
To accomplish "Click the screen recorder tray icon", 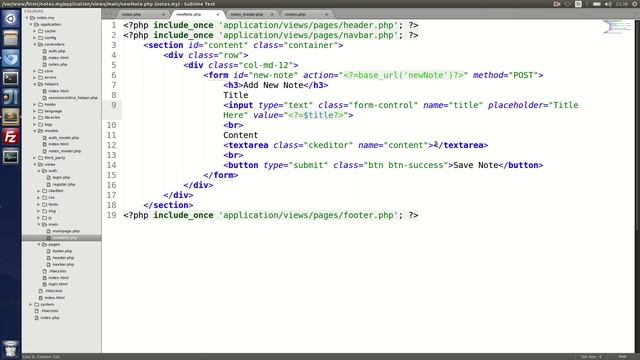I will (557, 4).
